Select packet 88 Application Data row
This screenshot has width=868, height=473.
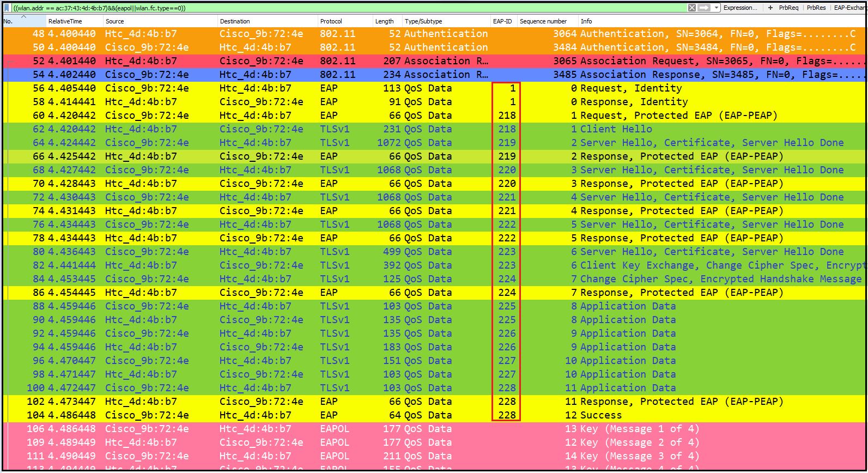click(434, 306)
